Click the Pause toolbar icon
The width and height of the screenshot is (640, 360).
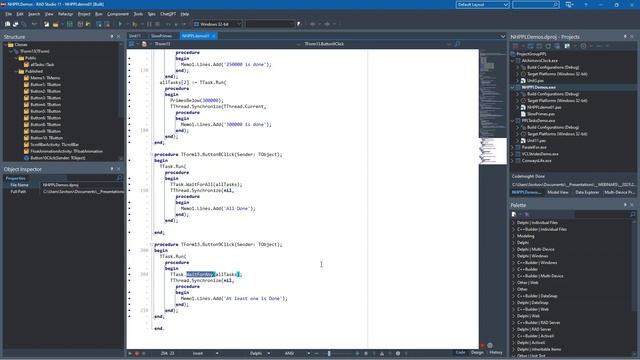[149, 24]
